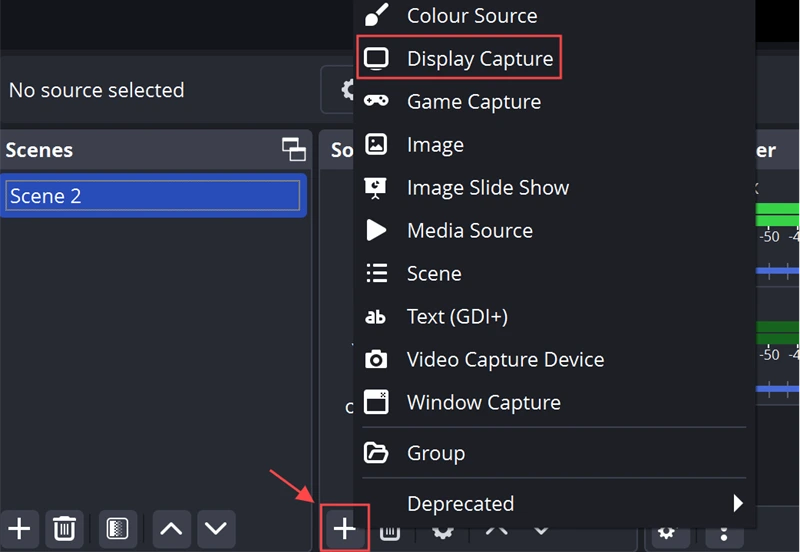Open the audio mixer advanced settings gear
This screenshot has width=800, height=552.
(x=668, y=531)
